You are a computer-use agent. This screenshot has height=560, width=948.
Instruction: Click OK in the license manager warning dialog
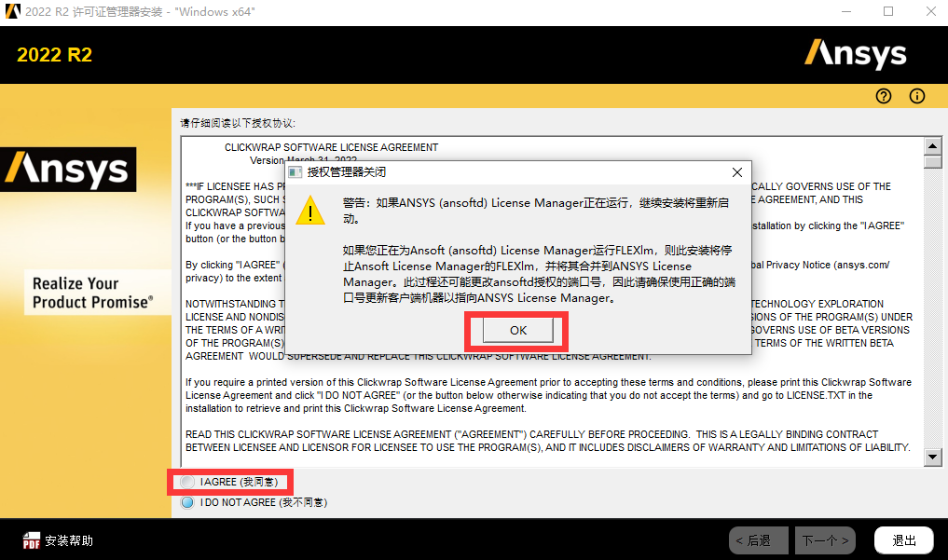click(518, 331)
